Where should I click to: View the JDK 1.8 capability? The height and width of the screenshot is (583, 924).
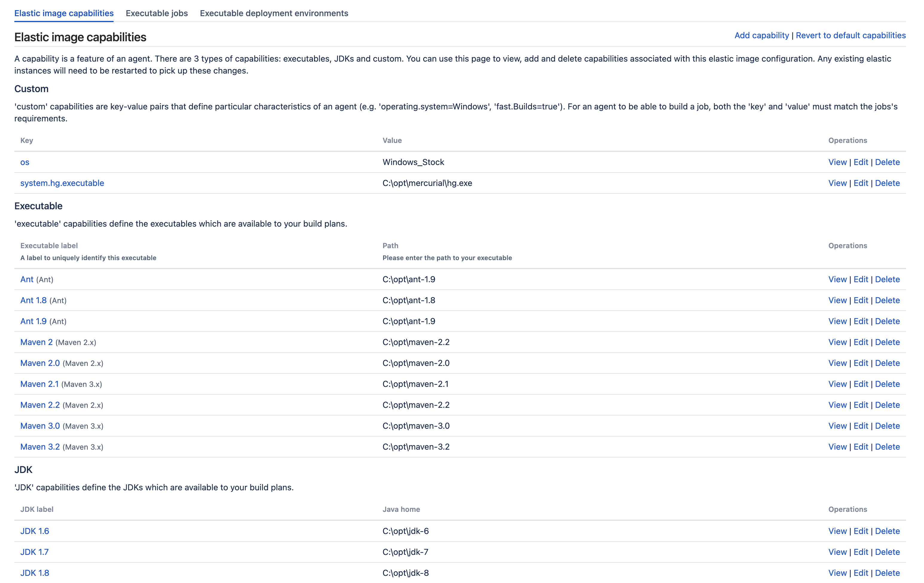837,573
